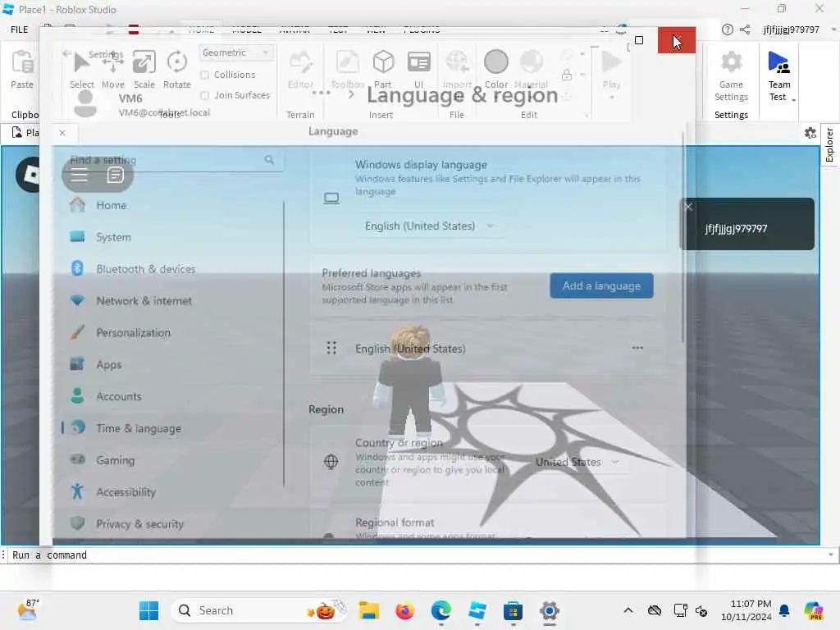Open the account username dropdown arrow
The image size is (840, 630).
833,30
